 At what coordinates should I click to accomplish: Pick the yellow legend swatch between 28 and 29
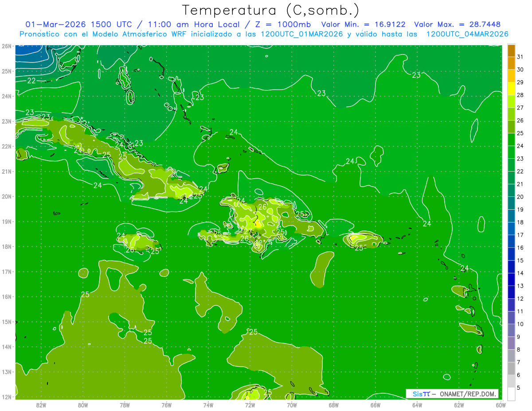tap(511, 89)
